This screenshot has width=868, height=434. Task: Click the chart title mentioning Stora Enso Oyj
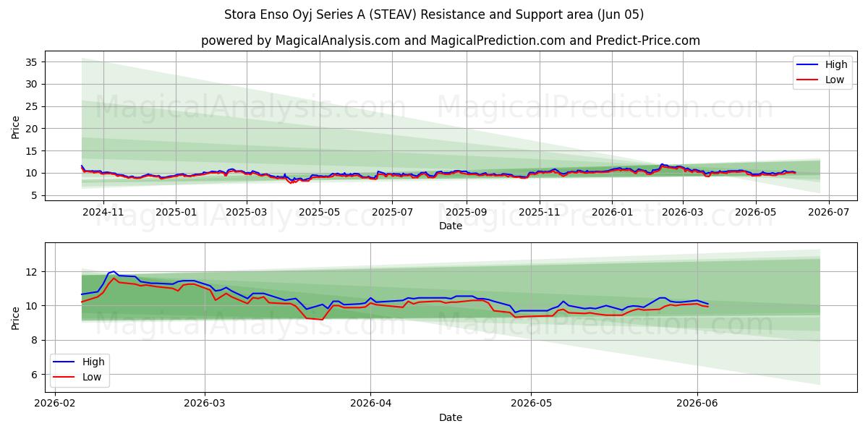434,14
